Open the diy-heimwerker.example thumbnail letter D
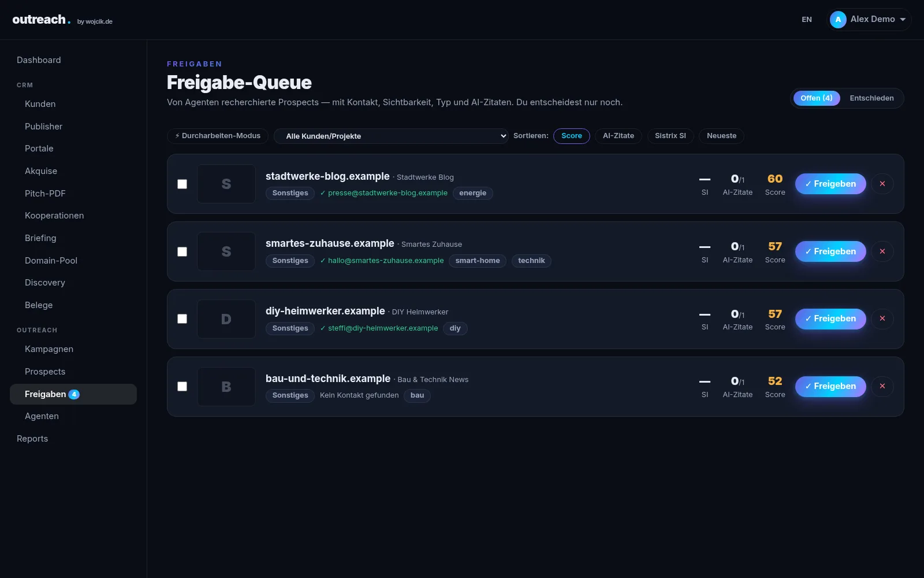Screen dimensions: 924x578 click(x=226, y=319)
